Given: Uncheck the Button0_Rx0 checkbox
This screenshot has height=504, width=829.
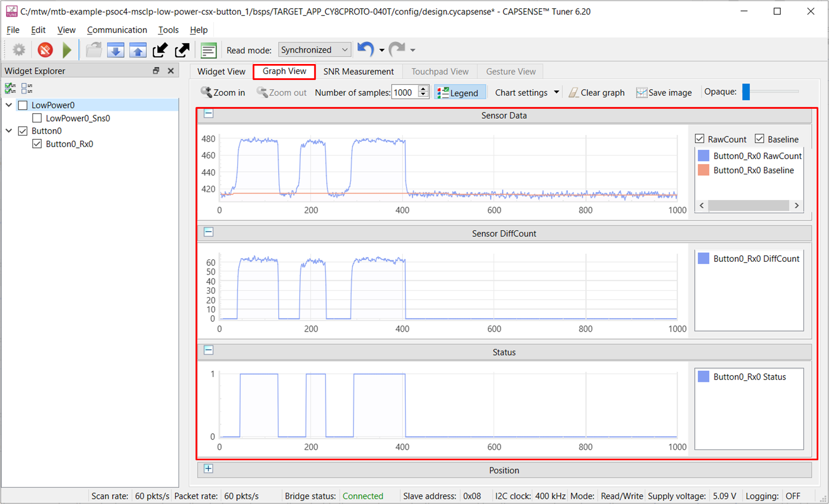Looking at the screenshot, I should [x=37, y=144].
